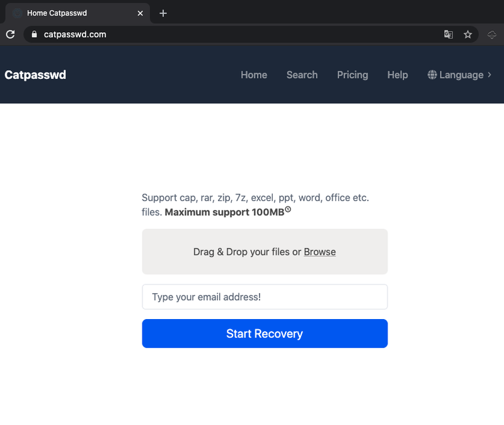Click the Browse link to pick files
The width and height of the screenshot is (504, 425).
[320, 252]
